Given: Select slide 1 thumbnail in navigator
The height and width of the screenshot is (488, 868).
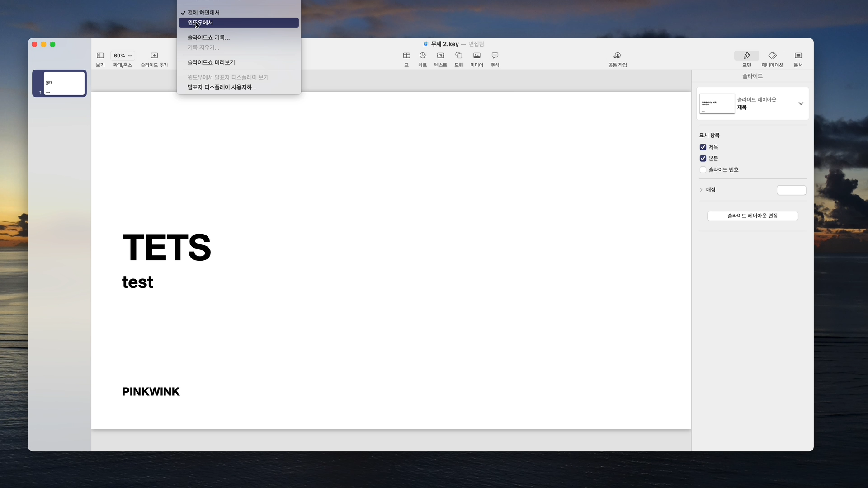Looking at the screenshot, I should pyautogui.click(x=64, y=83).
